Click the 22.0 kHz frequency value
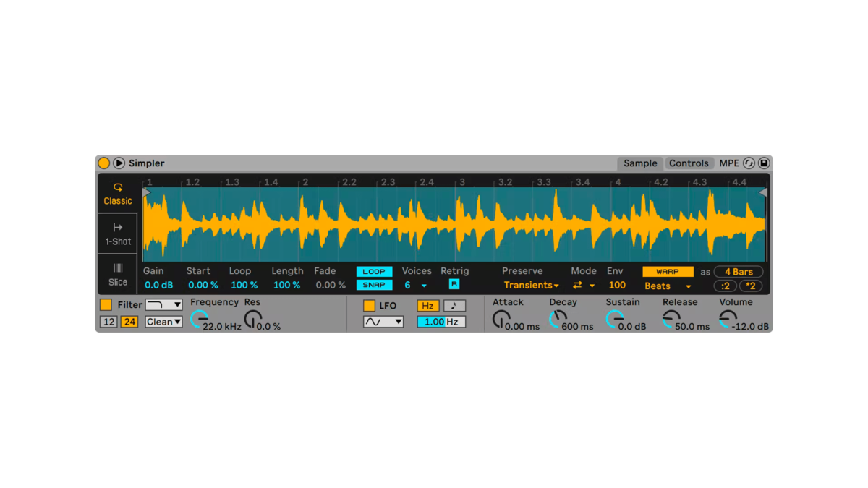 pyautogui.click(x=222, y=327)
